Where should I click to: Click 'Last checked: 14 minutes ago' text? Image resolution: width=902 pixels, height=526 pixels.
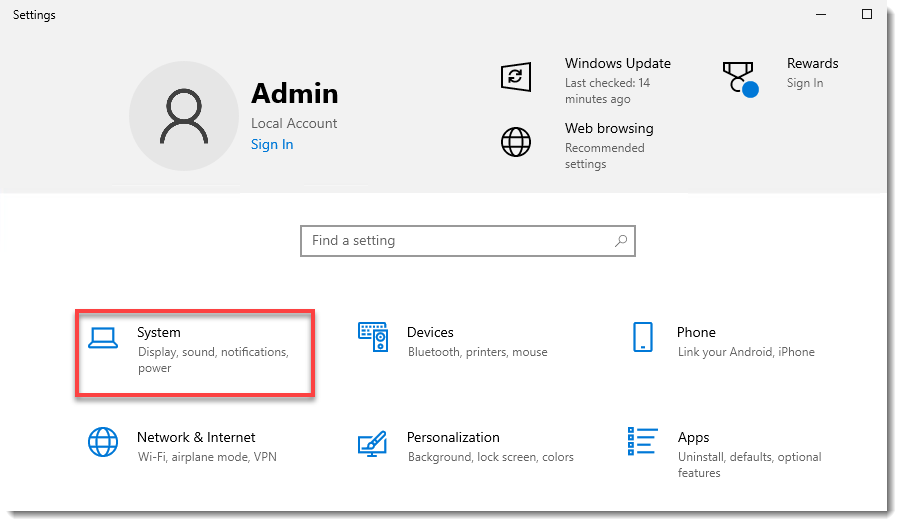point(607,91)
